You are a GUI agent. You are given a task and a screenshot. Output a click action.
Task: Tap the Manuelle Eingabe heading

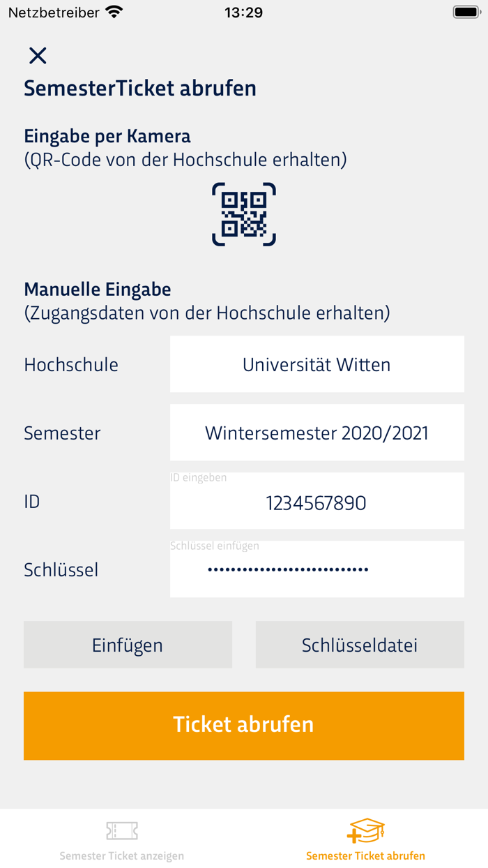pyautogui.click(x=98, y=289)
